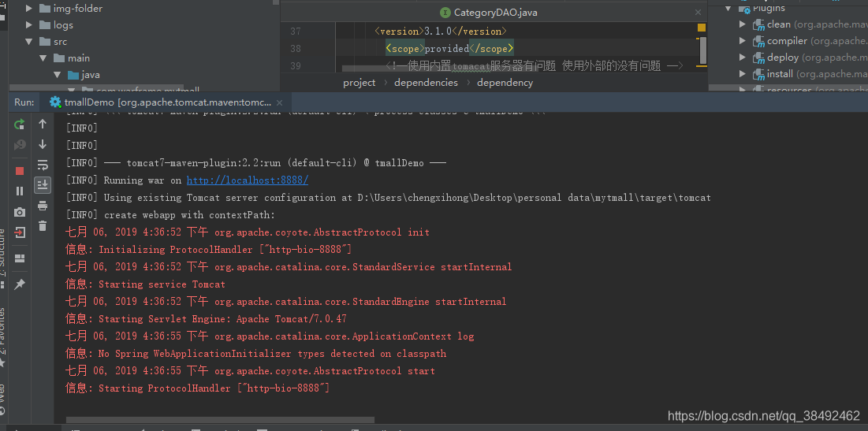This screenshot has width=868, height=431.
Task: Click 'Initializing ProtocolHandler' console line
Action: click(209, 250)
